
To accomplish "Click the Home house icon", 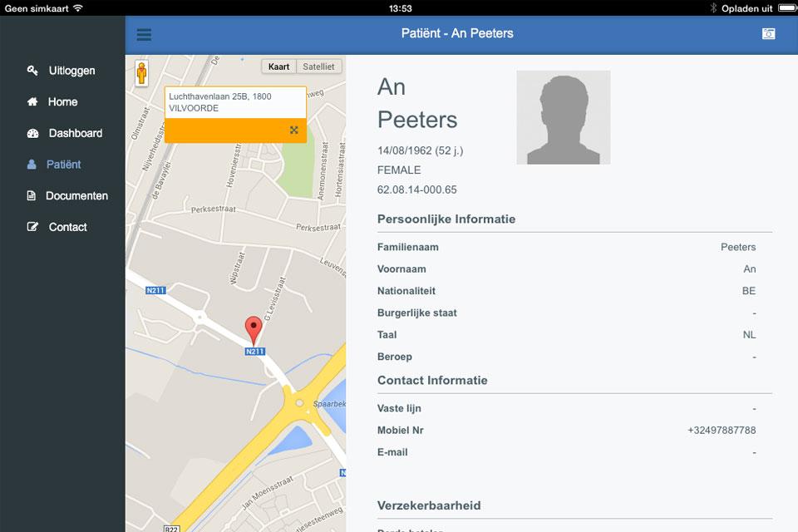I will pyautogui.click(x=32, y=101).
